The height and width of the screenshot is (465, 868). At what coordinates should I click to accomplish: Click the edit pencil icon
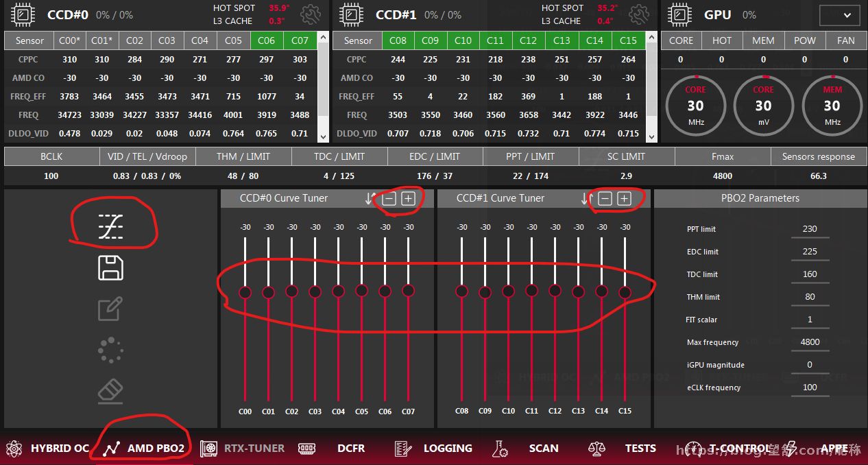click(110, 309)
